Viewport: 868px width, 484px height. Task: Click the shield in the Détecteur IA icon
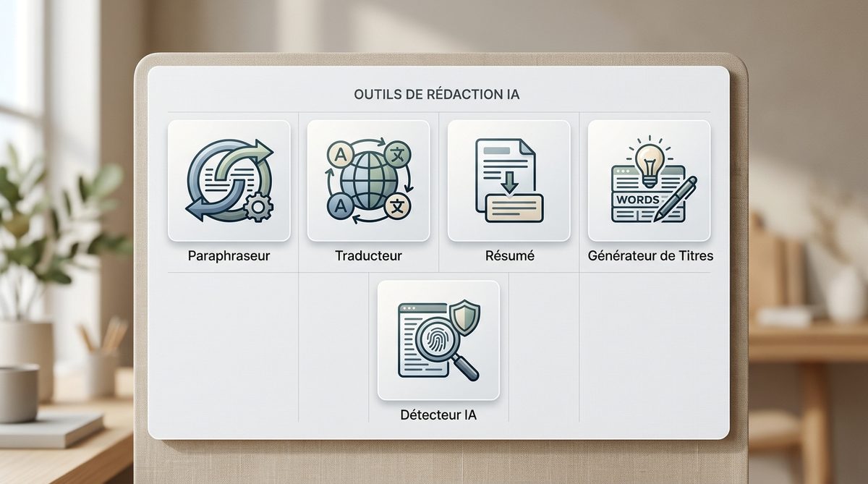(x=461, y=315)
